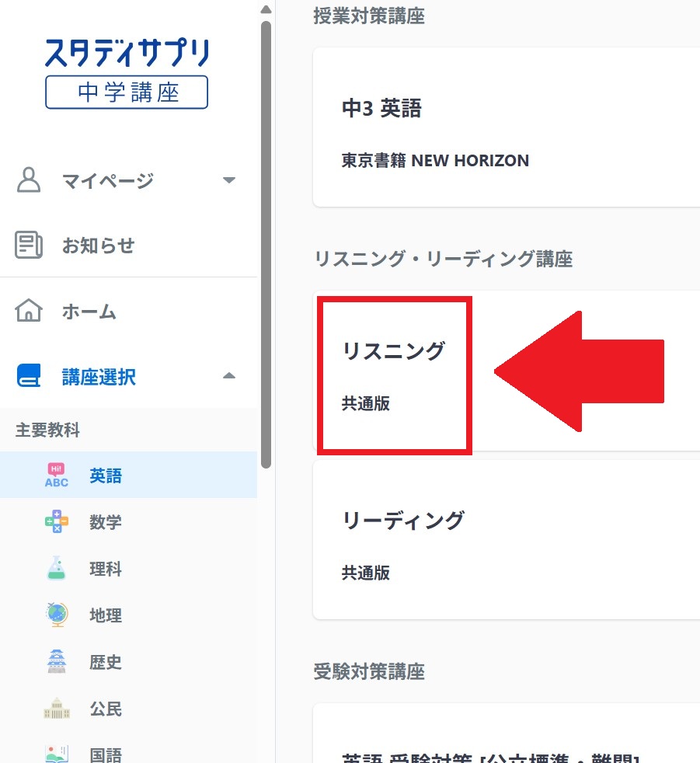This screenshot has height=763, width=700.
Task: Expand the マイページ dropdown arrow
Action: (228, 179)
